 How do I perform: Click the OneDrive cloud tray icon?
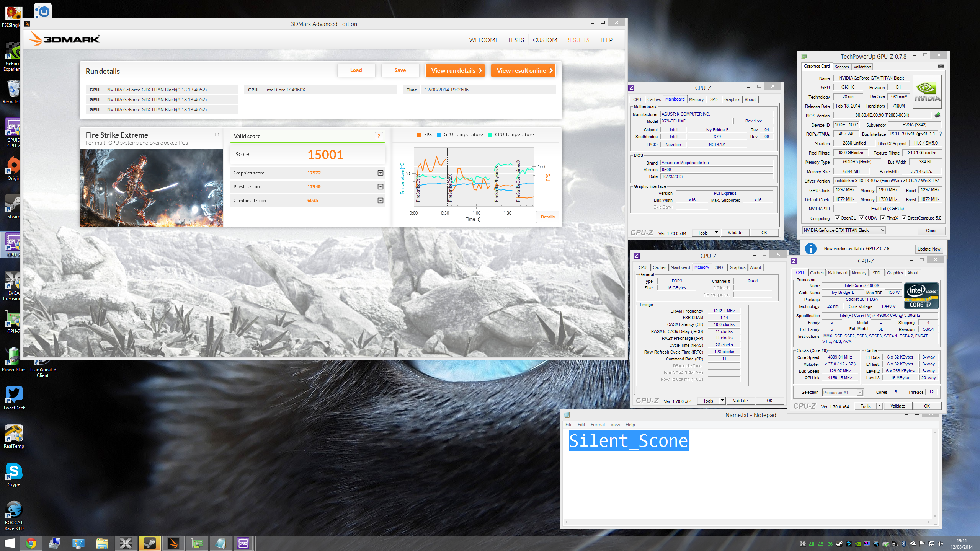coord(913,544)
